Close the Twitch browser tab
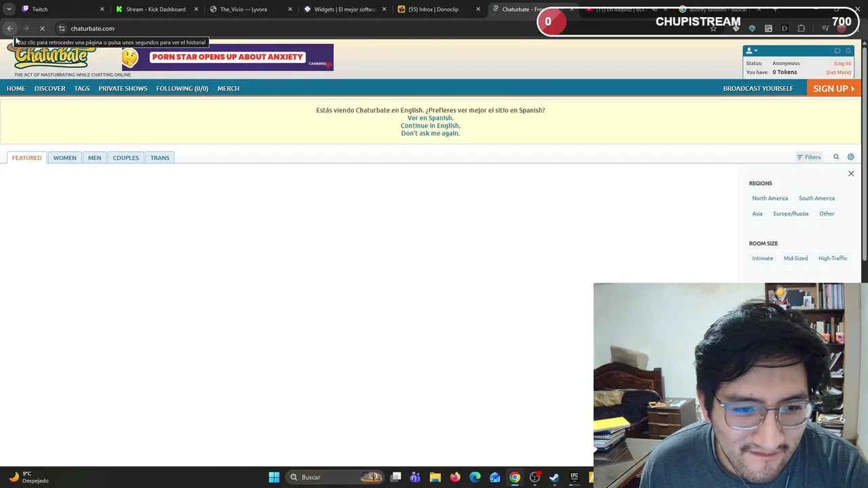The height and width of the screenshot is (488, 868). click(102, 9)
